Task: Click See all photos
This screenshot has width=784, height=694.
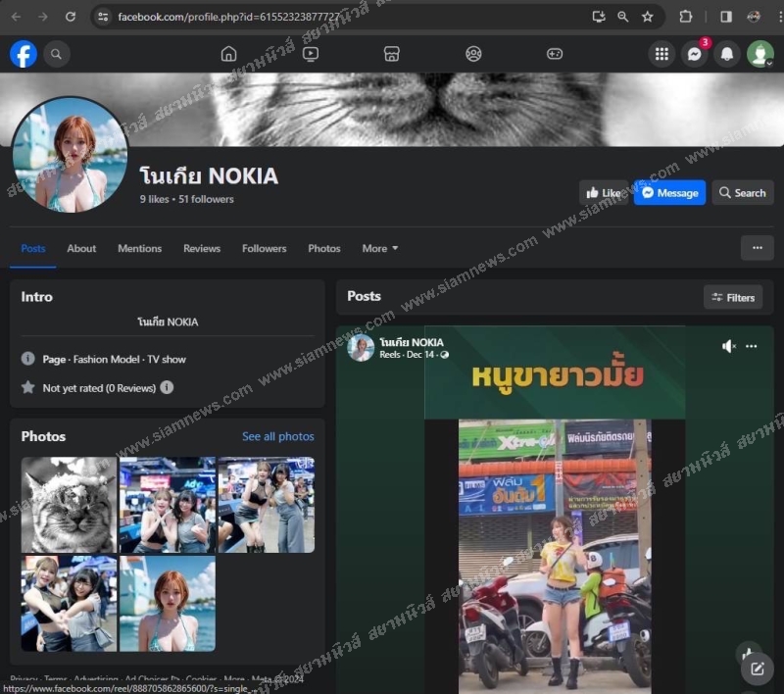Action: (x=278, y=436)
